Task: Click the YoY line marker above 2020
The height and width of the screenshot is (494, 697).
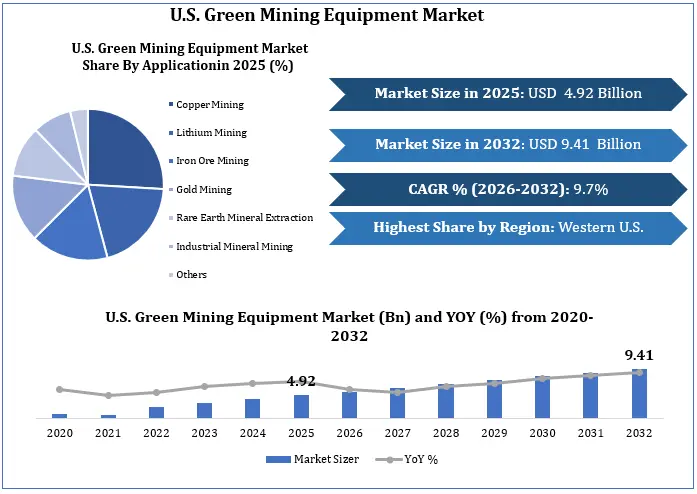Action: (60, 390)
